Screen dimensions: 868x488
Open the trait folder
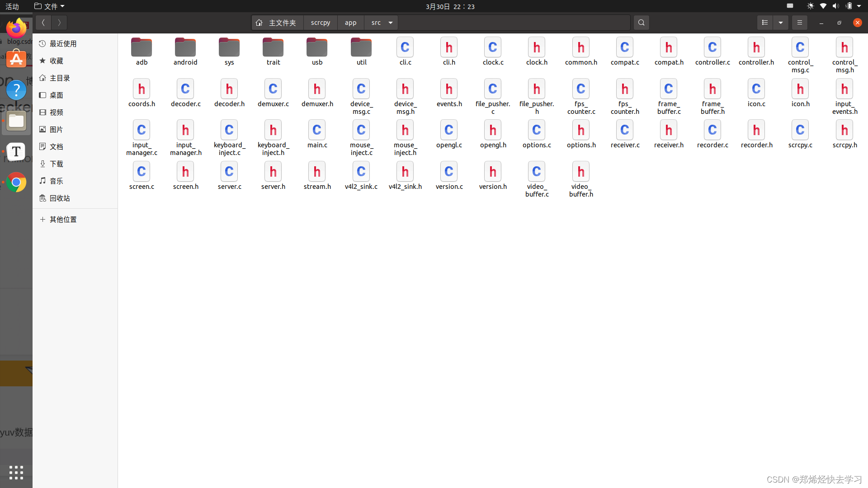[273, 52]
